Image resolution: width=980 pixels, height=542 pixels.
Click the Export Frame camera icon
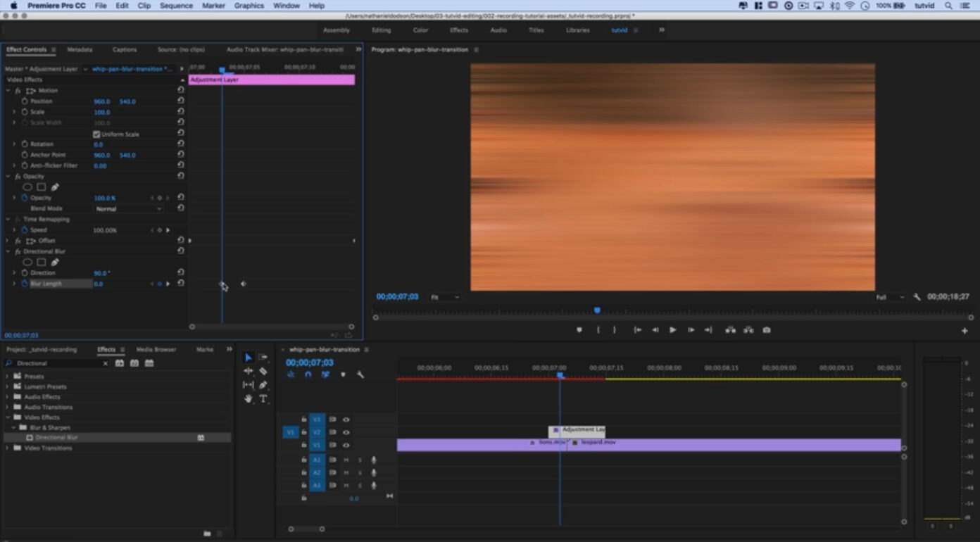coord(766,329)
